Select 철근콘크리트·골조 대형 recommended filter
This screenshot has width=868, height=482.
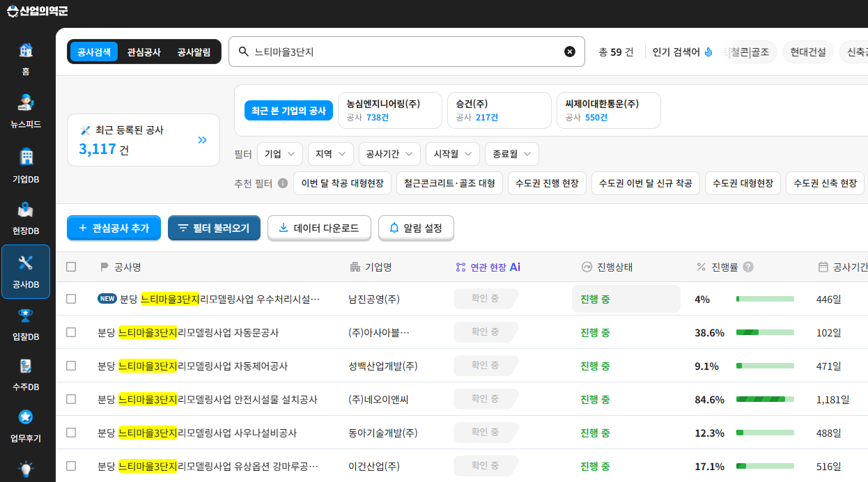click(449, 183)
